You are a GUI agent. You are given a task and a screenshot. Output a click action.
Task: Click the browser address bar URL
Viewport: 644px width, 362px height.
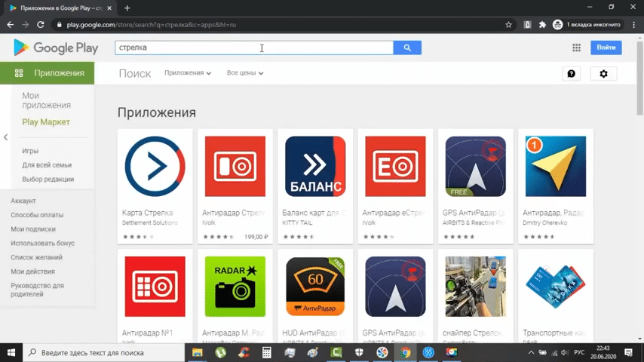(151, 25)
